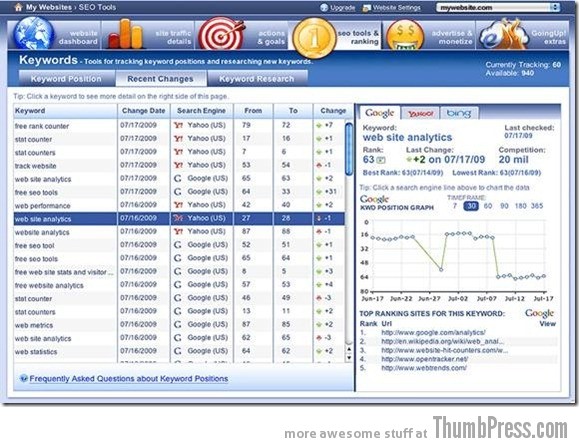Open http://www.google.com/analytics/ link
579x447 pixels.
[x=433, y=332]
